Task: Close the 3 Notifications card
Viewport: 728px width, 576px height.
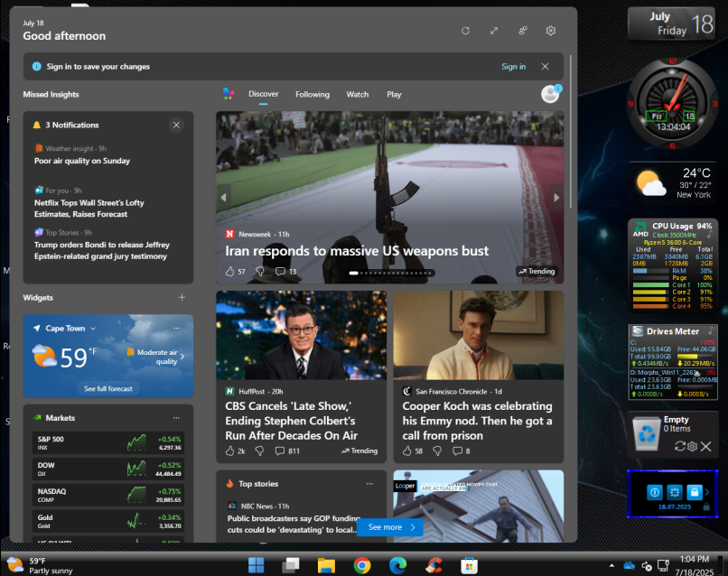Action: pos(176,125)
